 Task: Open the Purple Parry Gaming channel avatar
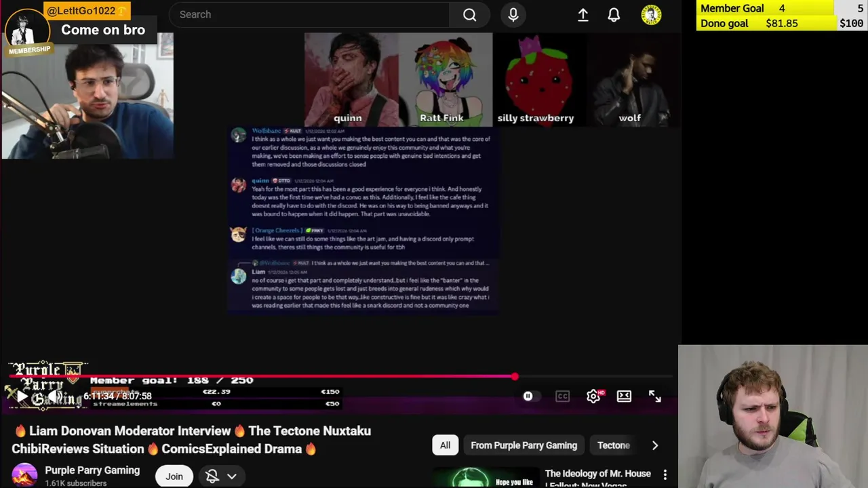coord(24,476)
